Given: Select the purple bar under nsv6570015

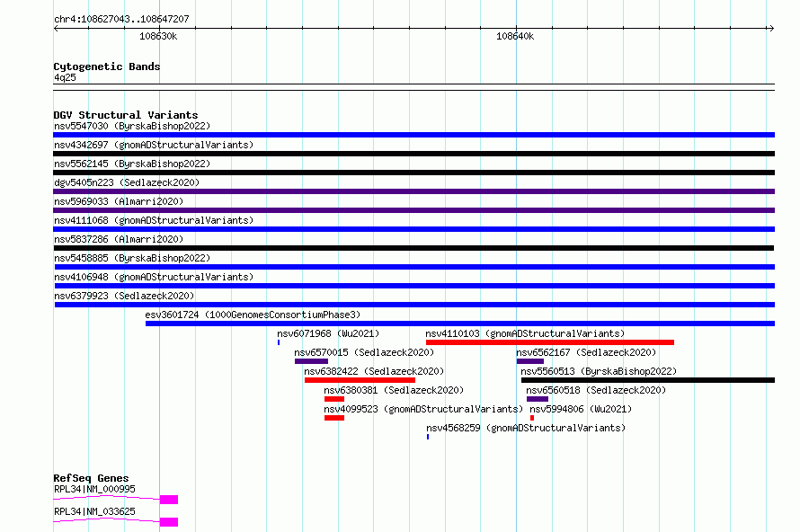Looking at the screenshot, I should (x=311, y=361).
